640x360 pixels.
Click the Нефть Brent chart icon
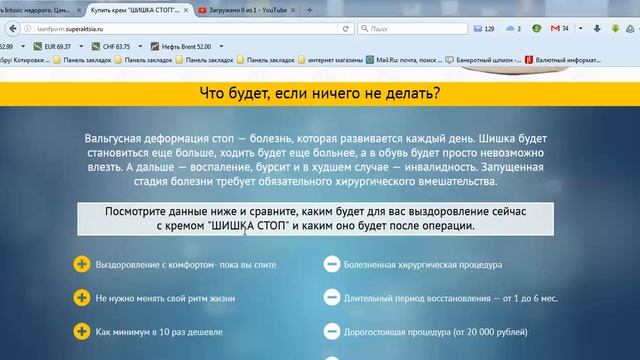155,47
